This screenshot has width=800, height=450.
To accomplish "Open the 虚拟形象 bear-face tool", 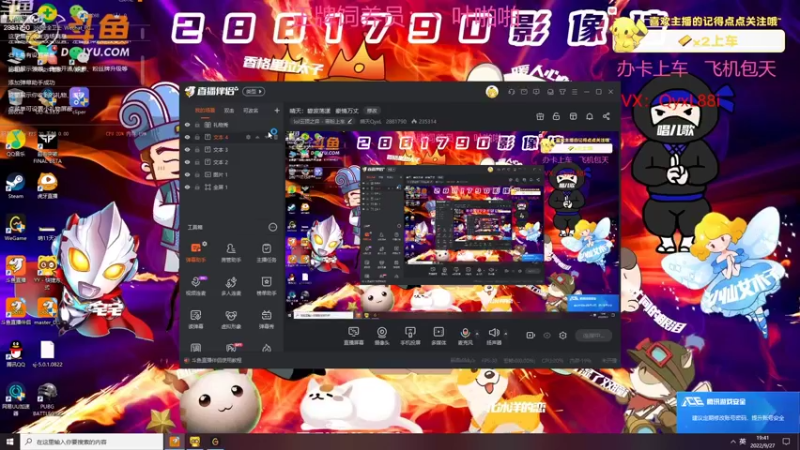I will pyautogui.click(x=231, y=319).
